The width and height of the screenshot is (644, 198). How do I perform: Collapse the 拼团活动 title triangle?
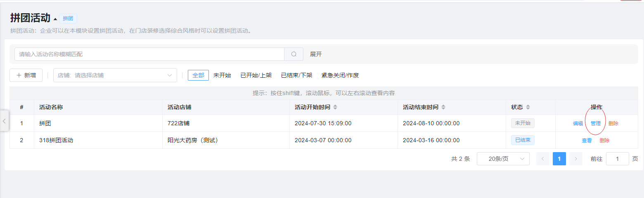coord(55,19)
